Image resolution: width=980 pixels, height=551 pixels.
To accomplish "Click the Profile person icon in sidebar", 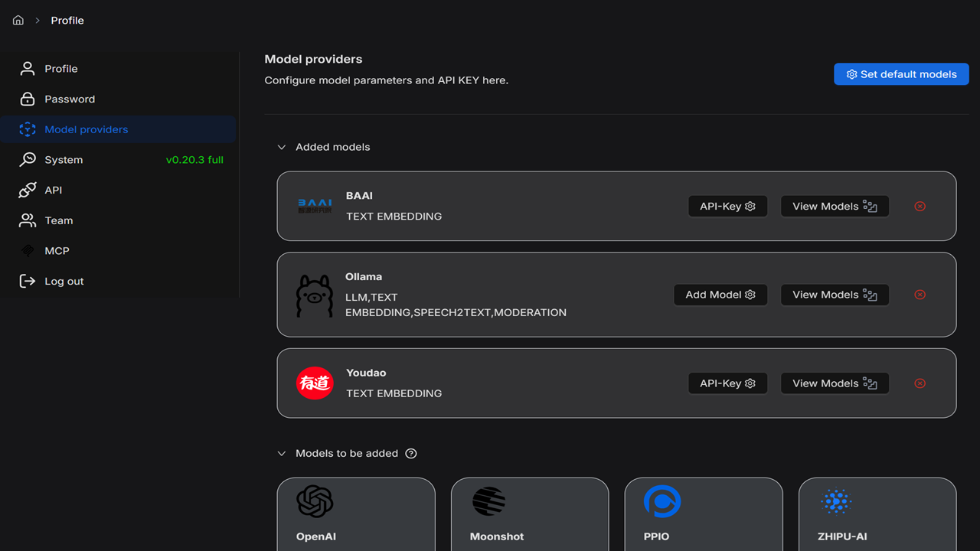I will coord(28,69).
